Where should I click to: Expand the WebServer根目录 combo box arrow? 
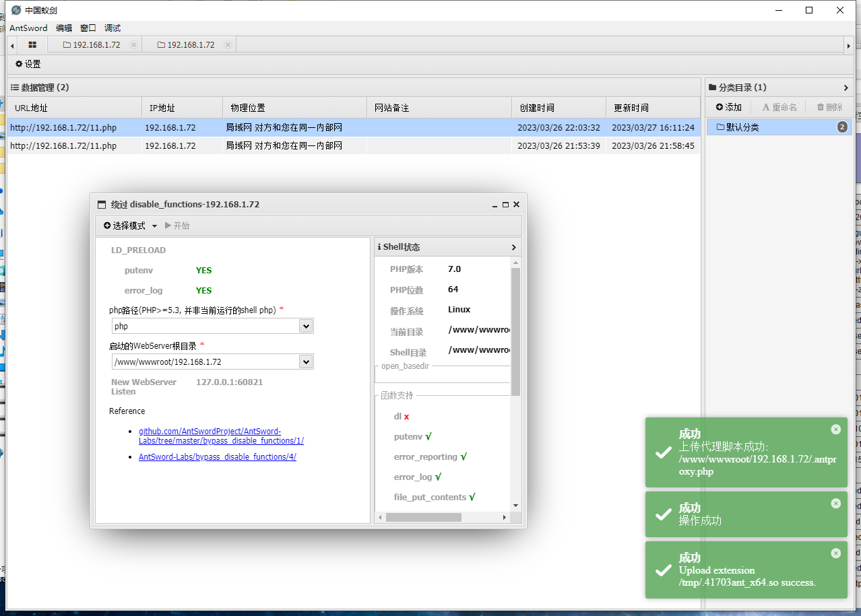[x=306, y=362]
